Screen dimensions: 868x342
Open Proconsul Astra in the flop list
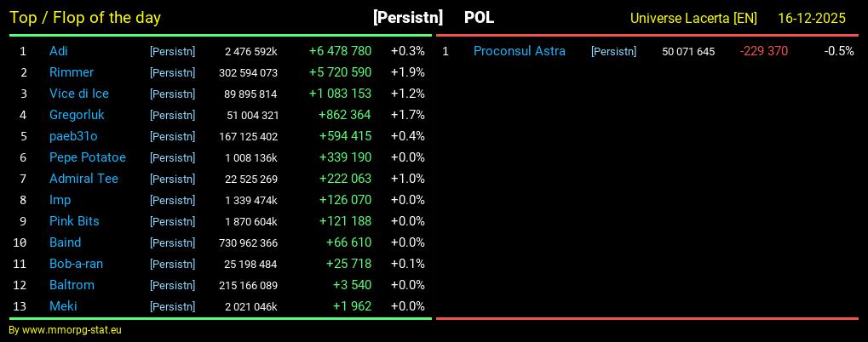click(x=519, y=51)
